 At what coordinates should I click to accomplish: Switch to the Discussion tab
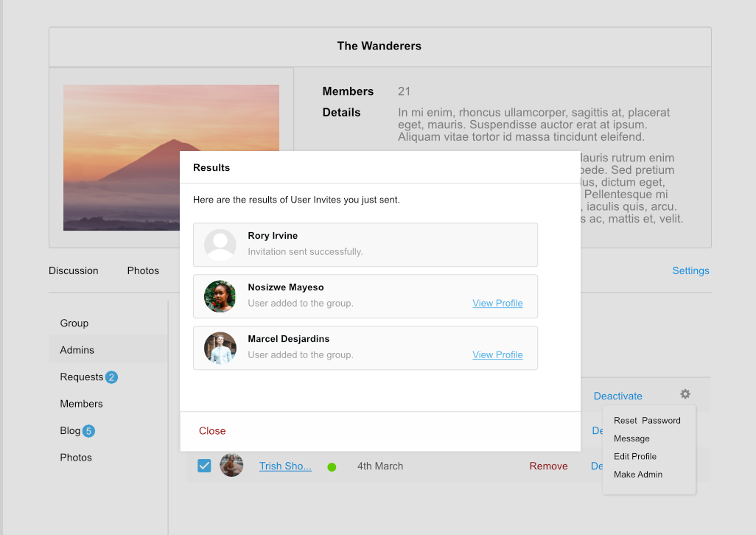pyautogui.click(x=73, y=270)
